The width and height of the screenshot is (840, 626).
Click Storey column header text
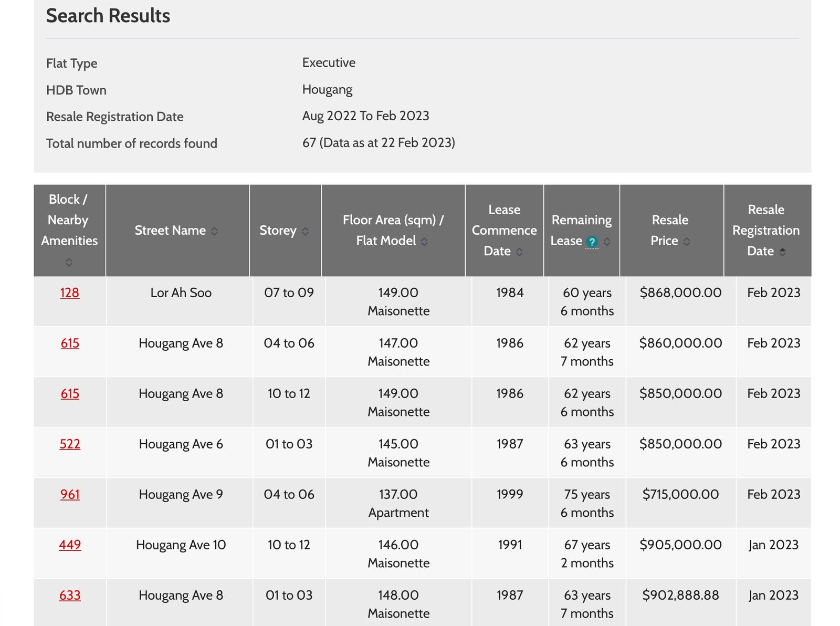tap(278, 231)
